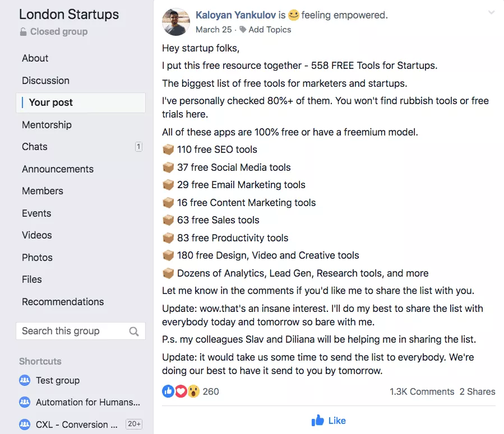This screenshot has width=504, height=434.
Task: Click the heart Love reaction icon
Action: [181, 391]
